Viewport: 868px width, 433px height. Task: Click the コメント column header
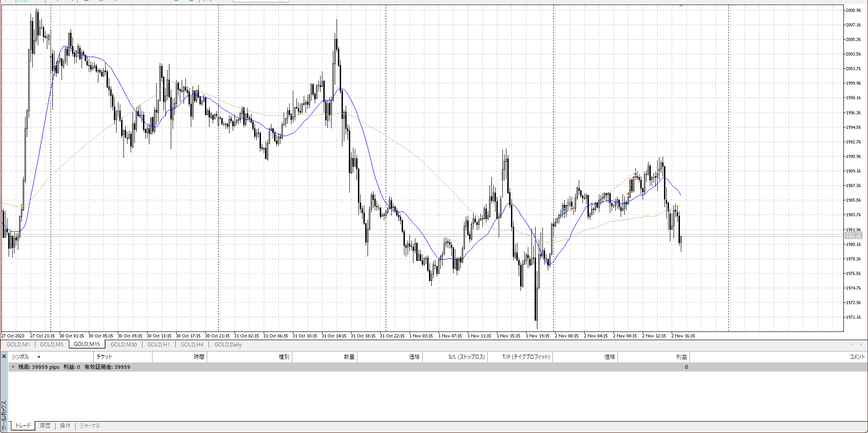tap(857, 357)
